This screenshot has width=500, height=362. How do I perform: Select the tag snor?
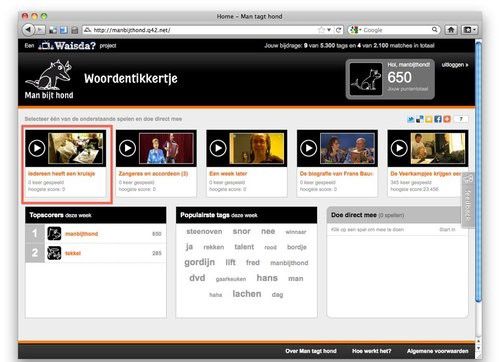(242, 231)
